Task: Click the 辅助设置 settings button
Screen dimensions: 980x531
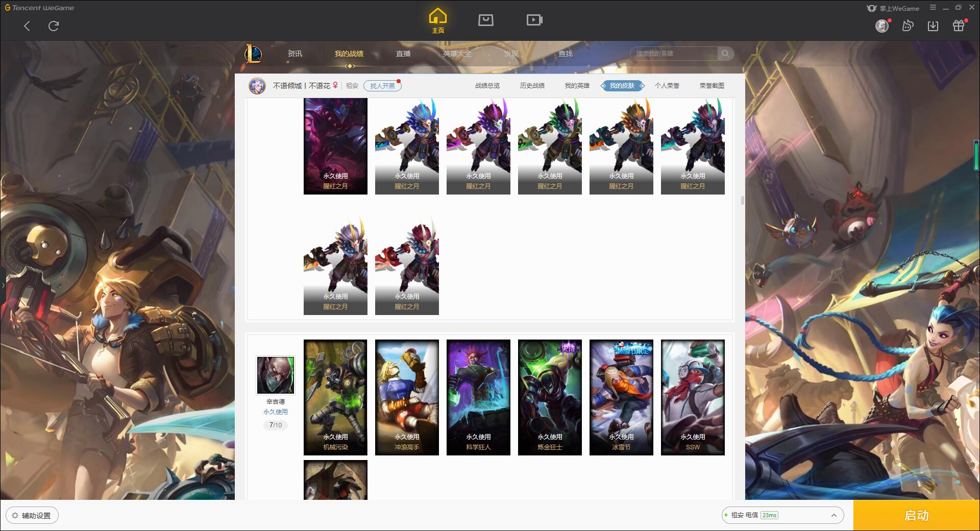Action: click(32, 516)
